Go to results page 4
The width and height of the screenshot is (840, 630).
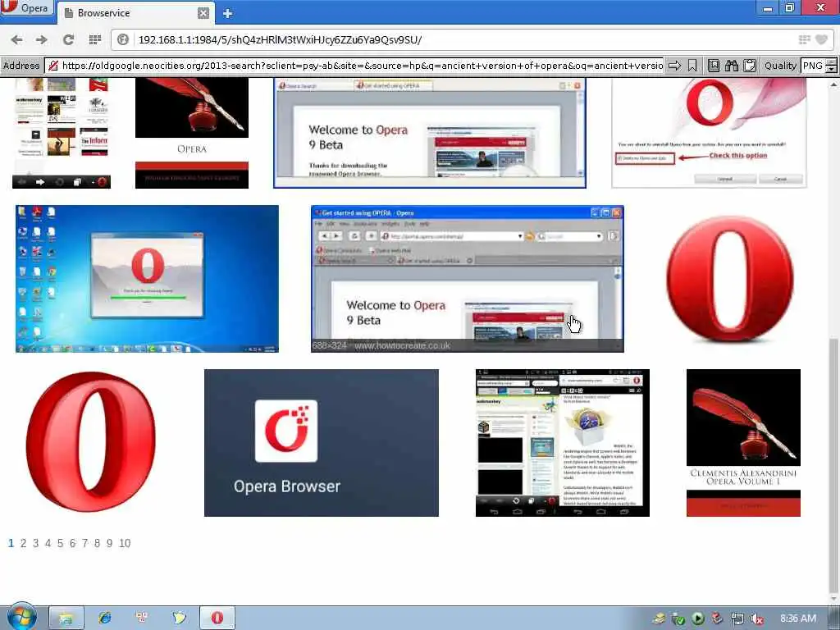48,543
